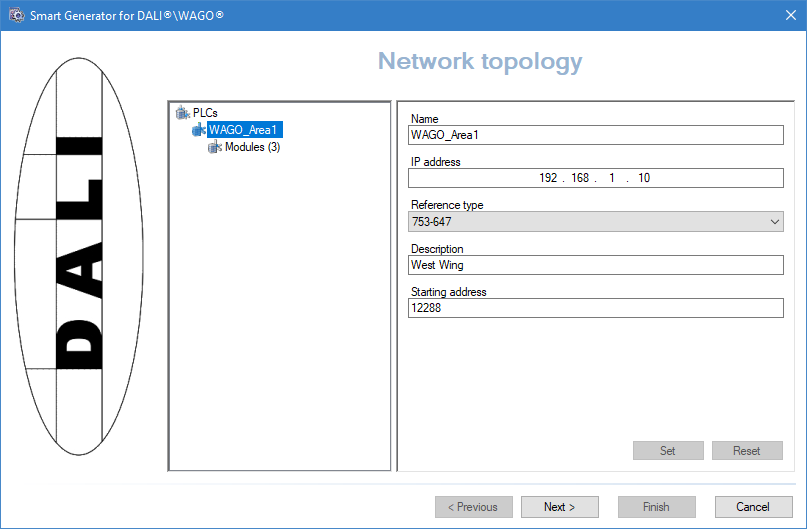Screen dimensions: 807x529
Task: Select the Modules (3) tree label
Action: coord(252,147)
